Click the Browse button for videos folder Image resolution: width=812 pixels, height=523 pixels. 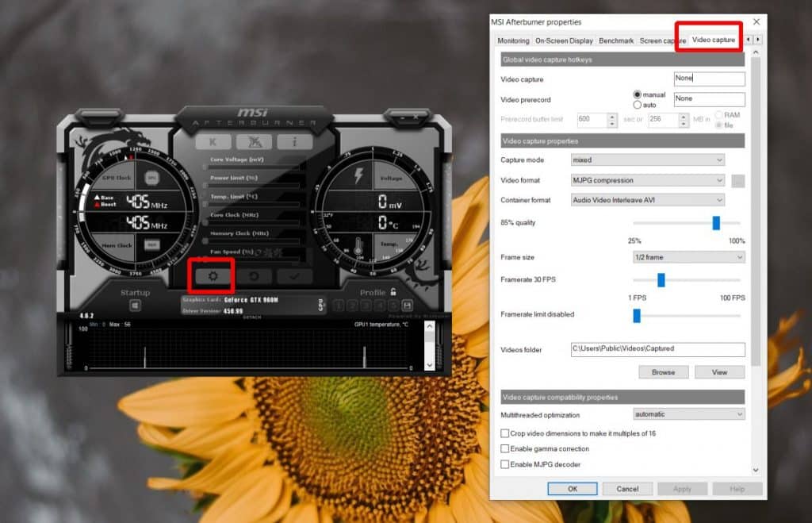coord(663,371)
